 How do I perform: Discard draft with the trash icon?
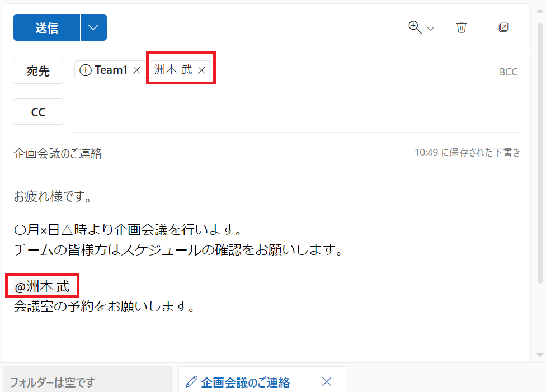coord(462,27)
